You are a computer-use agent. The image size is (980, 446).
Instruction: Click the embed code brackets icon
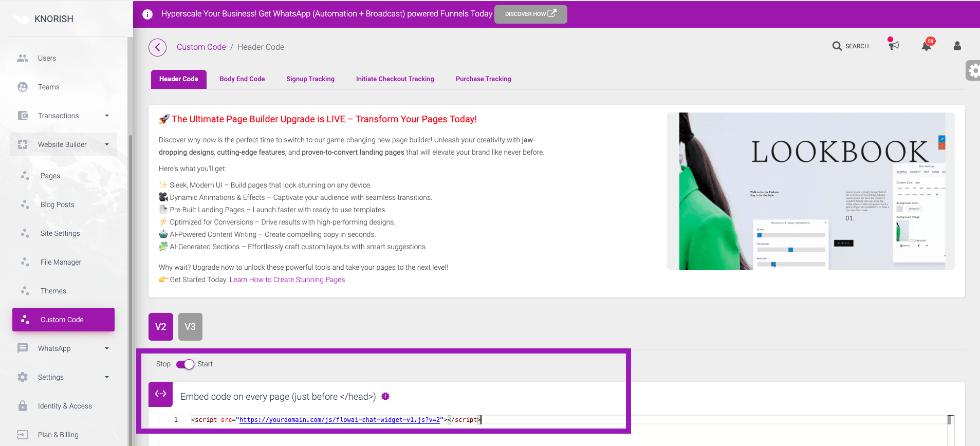click(161, 394)
